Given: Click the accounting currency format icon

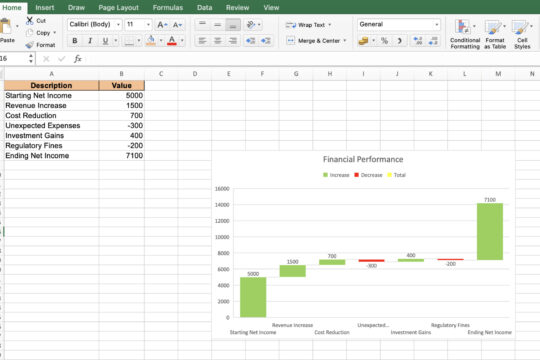Looking at the screenshot, I should pyautogui.click(x=364, y=41).
